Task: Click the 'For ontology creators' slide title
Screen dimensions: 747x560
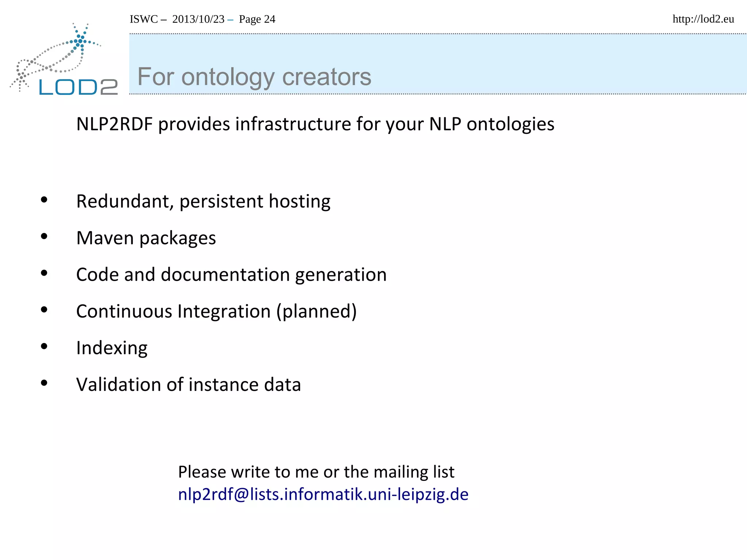Action: pos(254,77)
